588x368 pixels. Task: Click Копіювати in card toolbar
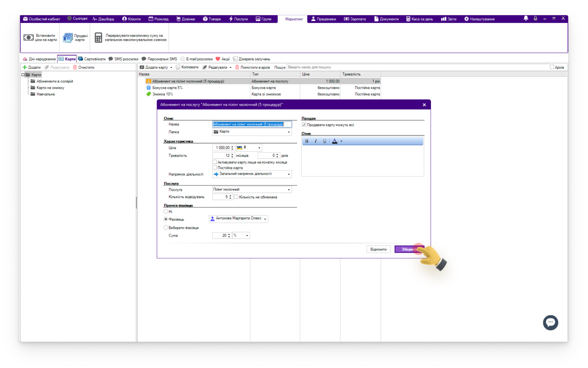click(x=187, y=67)
